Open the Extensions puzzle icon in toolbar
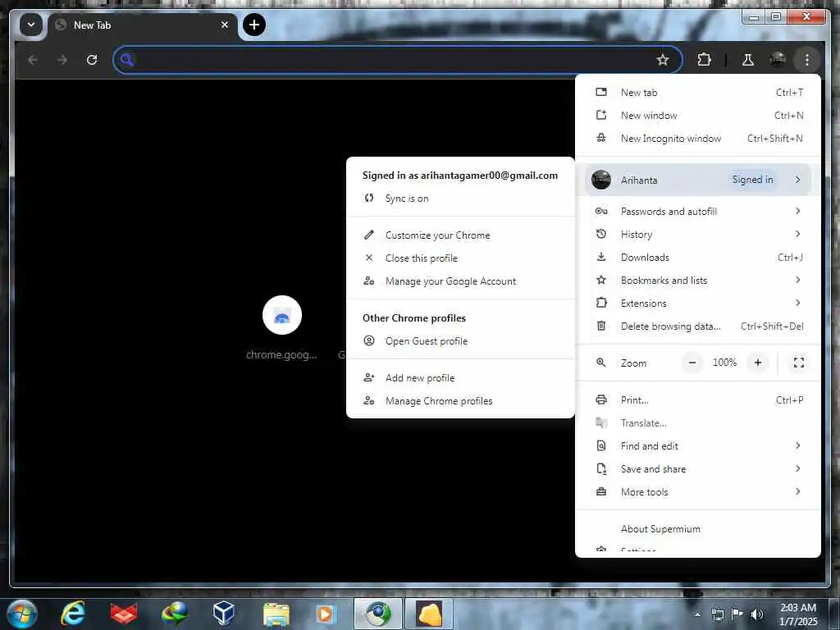Viewport: 840px width, 630px height. click(704, 59)
